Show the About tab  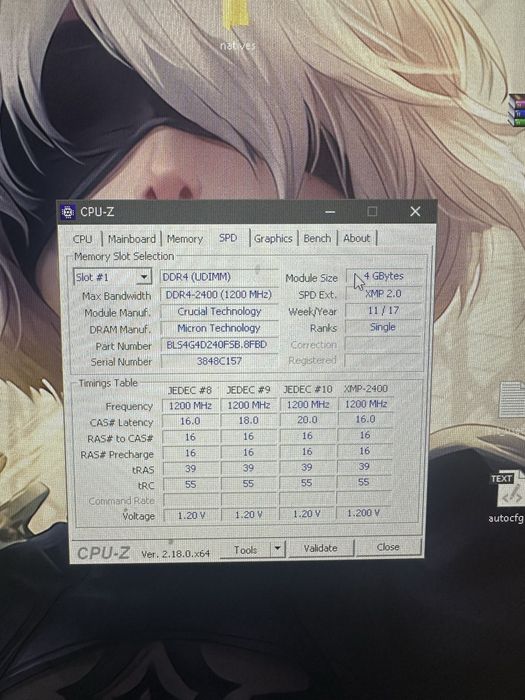[357, 238]
